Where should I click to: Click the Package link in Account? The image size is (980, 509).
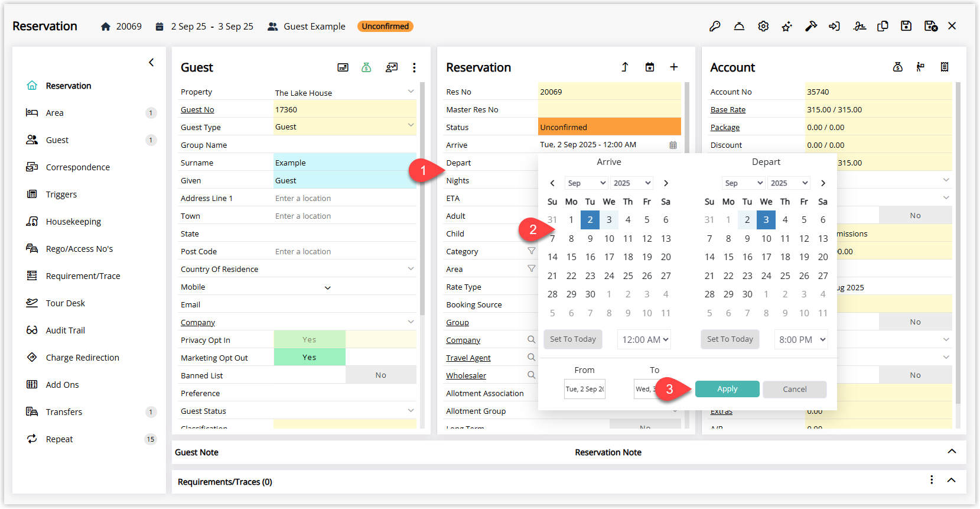[725, 127]
